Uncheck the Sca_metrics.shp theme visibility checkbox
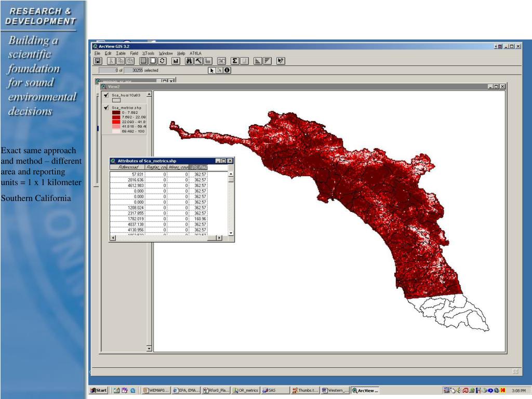Screen dimensions: 532x399 [106, 108]
